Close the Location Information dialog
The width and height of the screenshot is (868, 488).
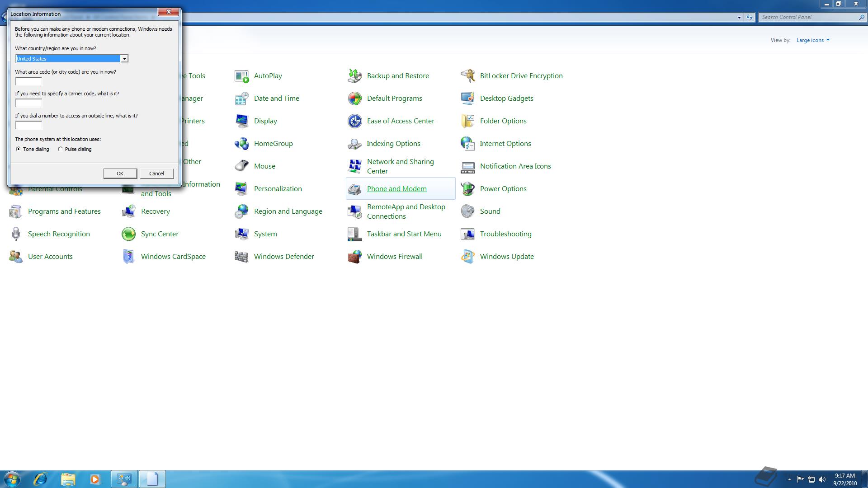(x=169, y=12)
